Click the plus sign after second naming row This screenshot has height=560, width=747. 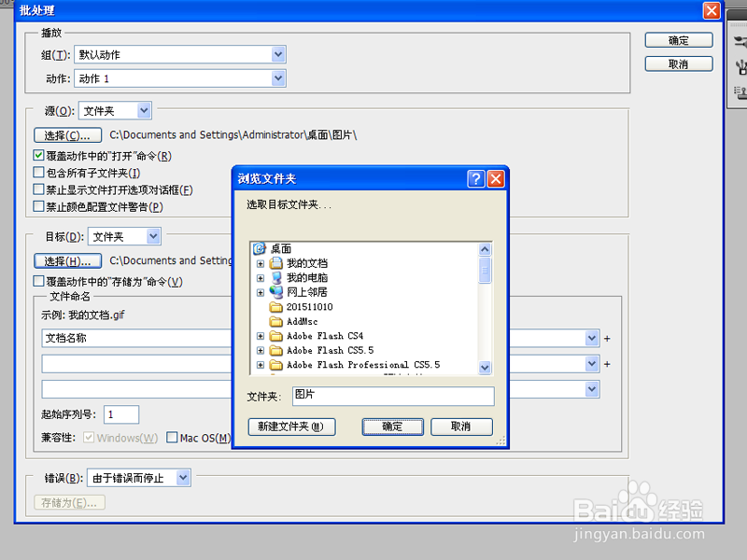pos(607,364)
